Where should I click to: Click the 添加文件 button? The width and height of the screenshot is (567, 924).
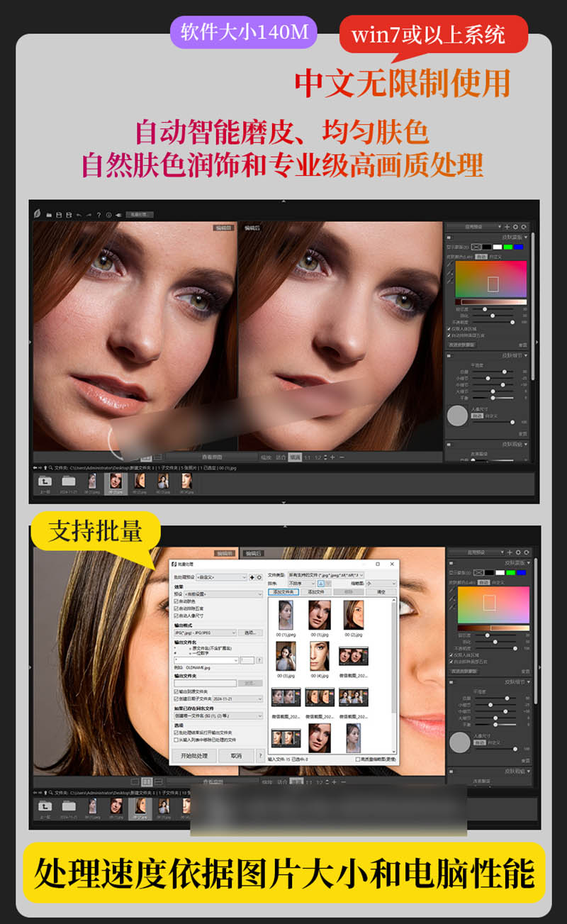point(316,592)
